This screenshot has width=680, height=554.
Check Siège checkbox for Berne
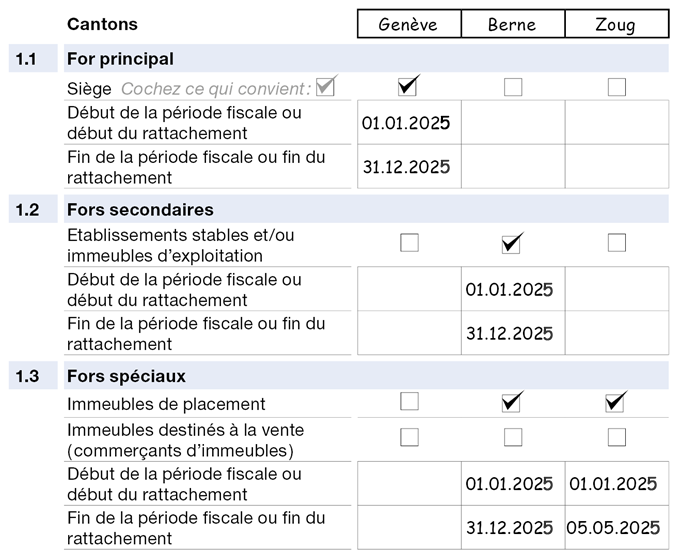point(513,87)
